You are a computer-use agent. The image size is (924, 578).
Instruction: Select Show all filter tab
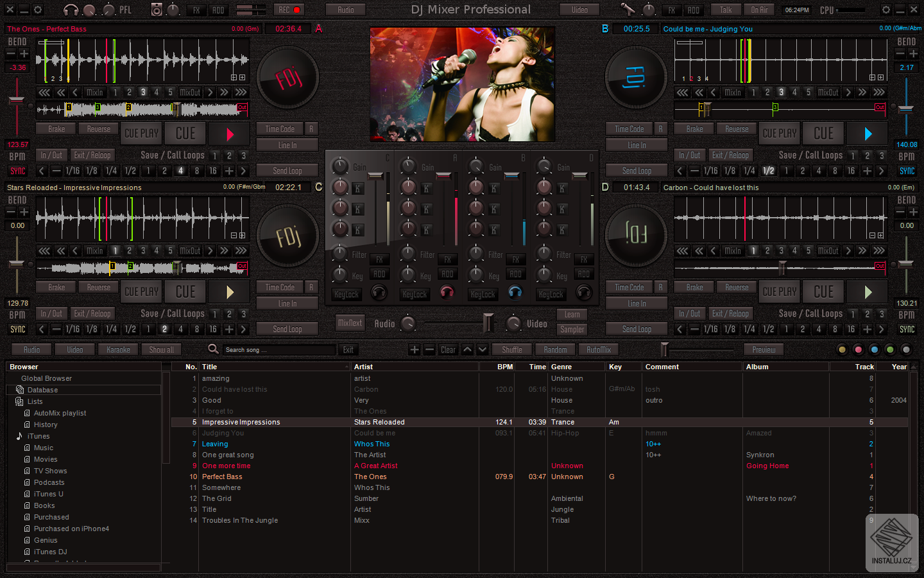coord(162,349)
